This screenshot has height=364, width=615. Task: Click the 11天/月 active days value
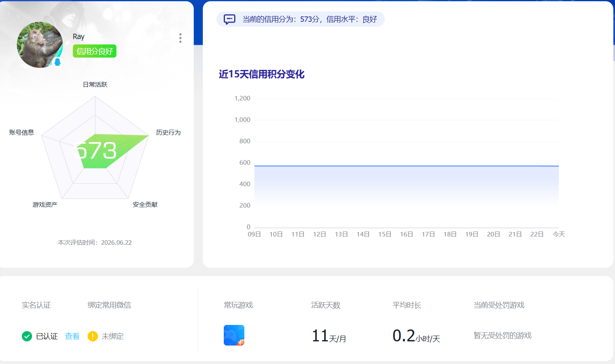pos(329,336)
